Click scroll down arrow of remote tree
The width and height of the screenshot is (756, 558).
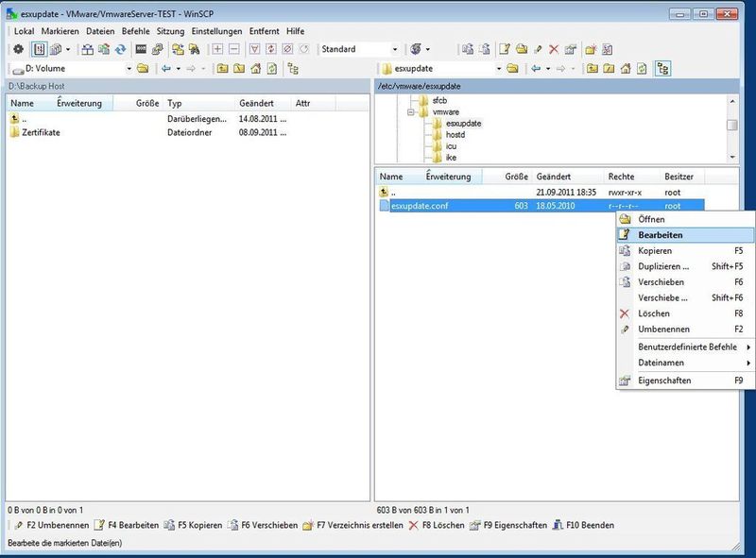click(732, 157)
